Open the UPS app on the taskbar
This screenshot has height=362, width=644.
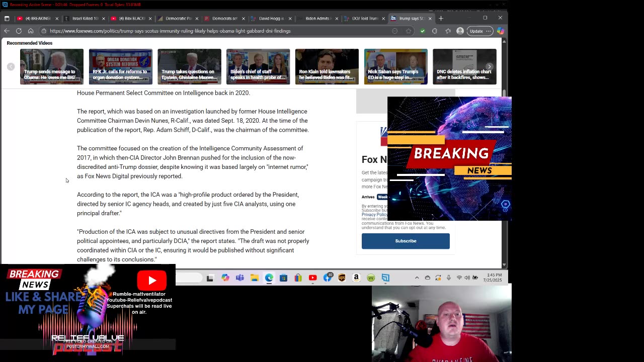coord(342,278)
